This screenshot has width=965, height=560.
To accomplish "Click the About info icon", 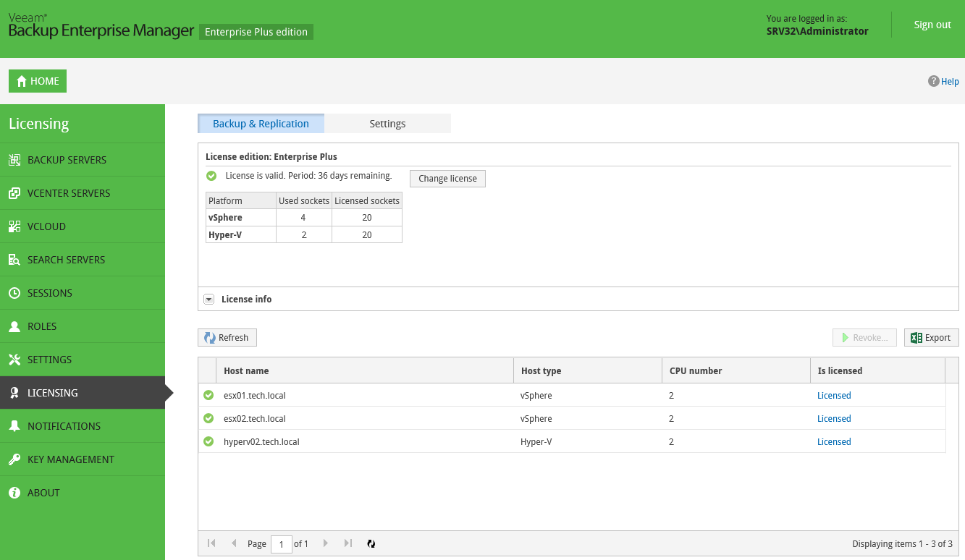I will point(14,493).
